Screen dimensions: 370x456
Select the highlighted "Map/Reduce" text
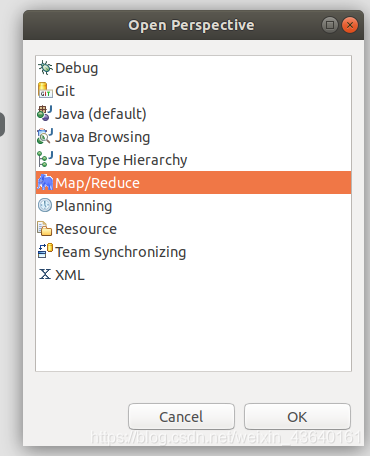(x=97, y=183)
